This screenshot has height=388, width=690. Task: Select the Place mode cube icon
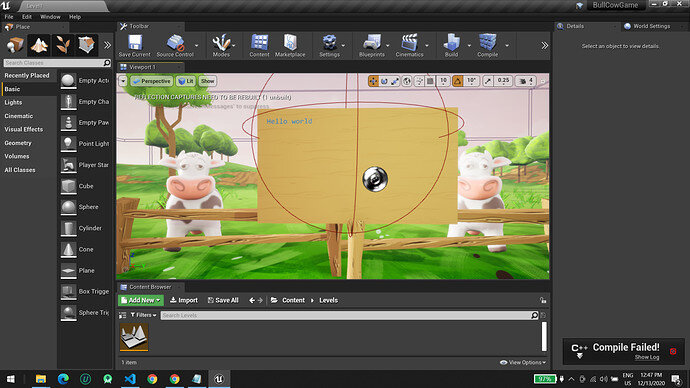(16, 45)
